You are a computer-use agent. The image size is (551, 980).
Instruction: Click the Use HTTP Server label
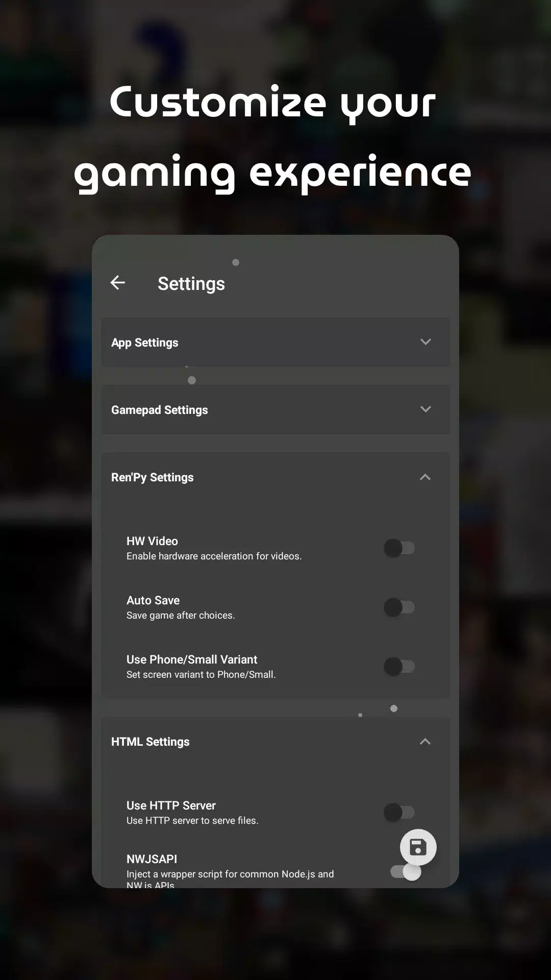pos(171,805)
